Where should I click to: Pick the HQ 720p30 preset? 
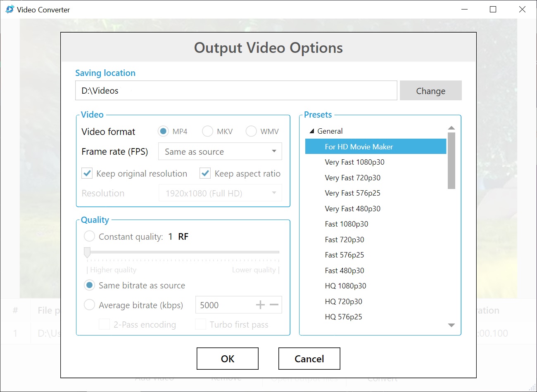(x=343, y=302)
